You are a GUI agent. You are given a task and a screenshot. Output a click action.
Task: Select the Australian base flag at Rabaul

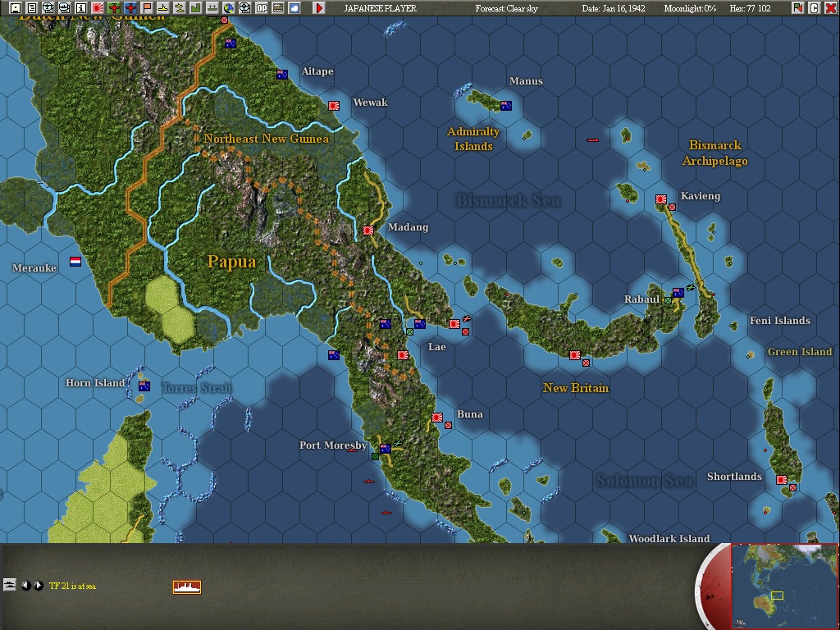[x=678, y=293]
